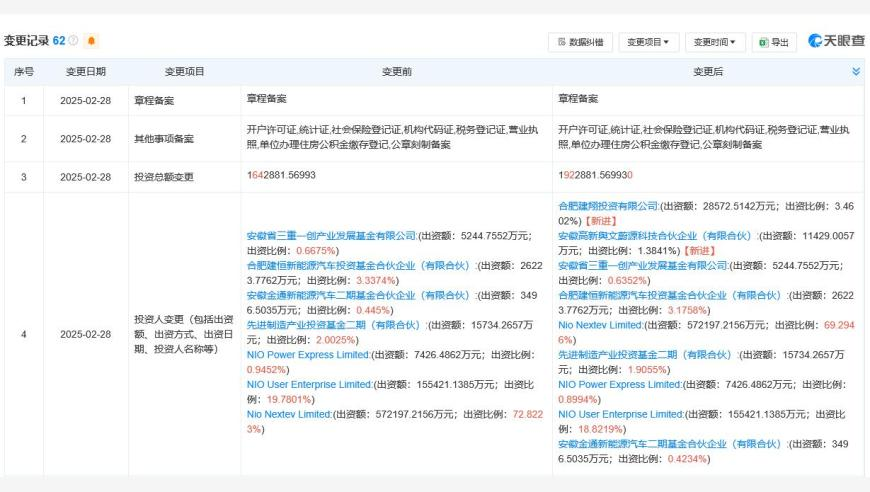Open 安徽高新奥文蔚源科技合伙企业 link
Screen dimensions: 870x492
pos(657,236)
